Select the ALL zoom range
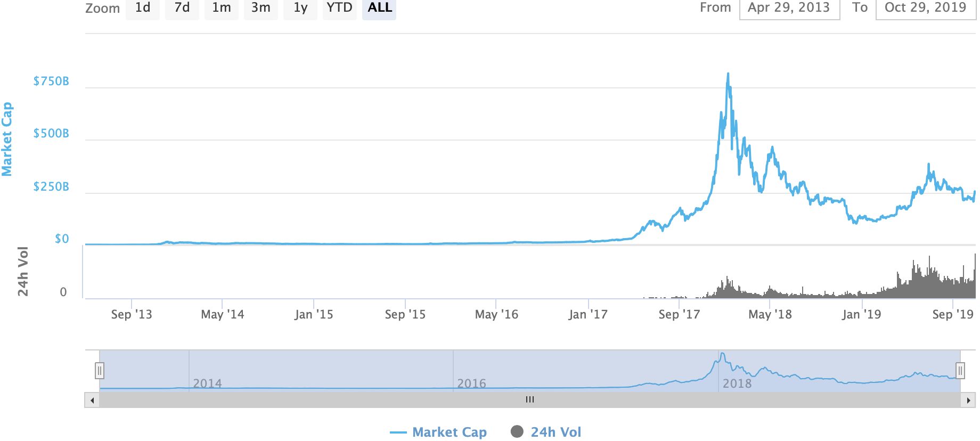The width and height of the screenshot is (980, 441). 379,8
